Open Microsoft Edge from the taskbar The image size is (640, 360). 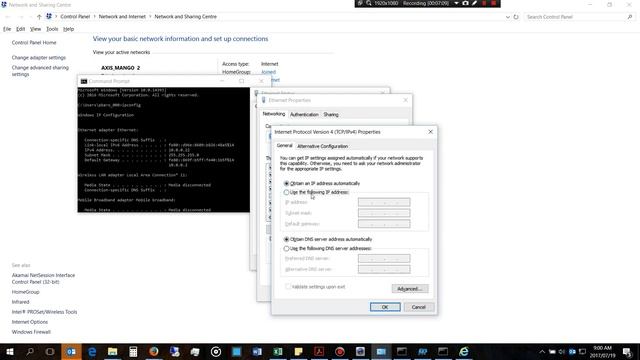coord(92,351)
